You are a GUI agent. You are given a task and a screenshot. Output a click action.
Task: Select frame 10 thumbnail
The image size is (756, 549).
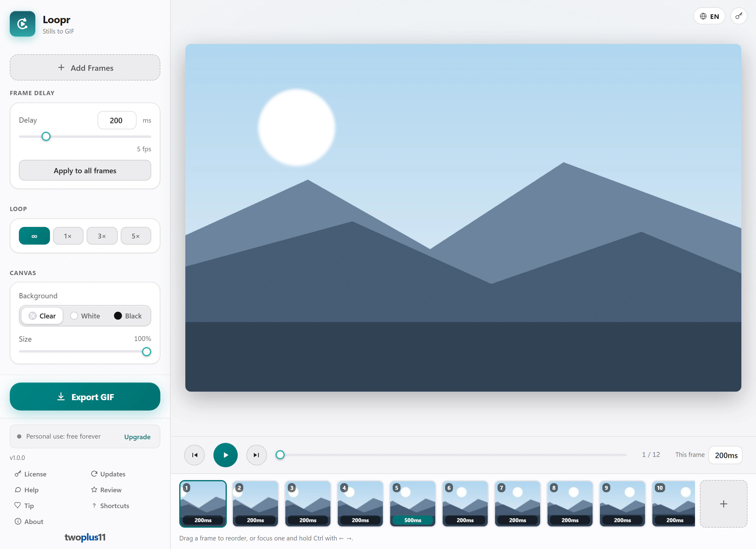(x=673, y=504)
